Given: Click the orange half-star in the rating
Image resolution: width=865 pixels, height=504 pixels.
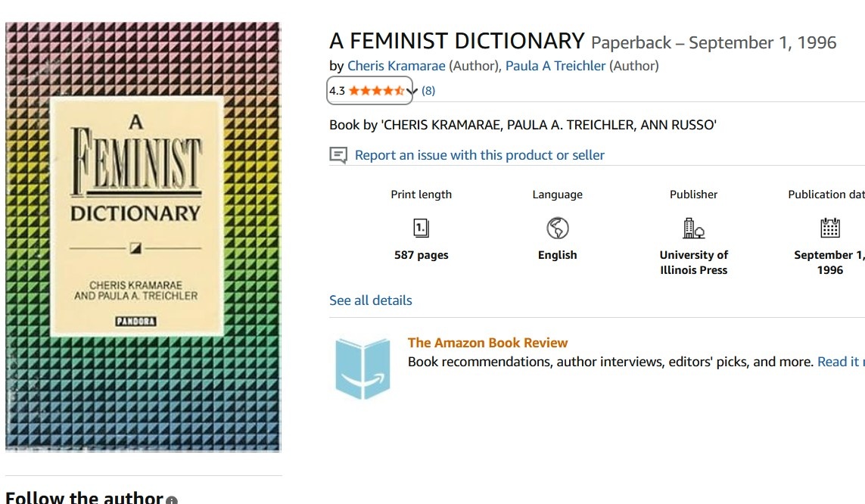Looking at the screenshot, I should 400,90.
